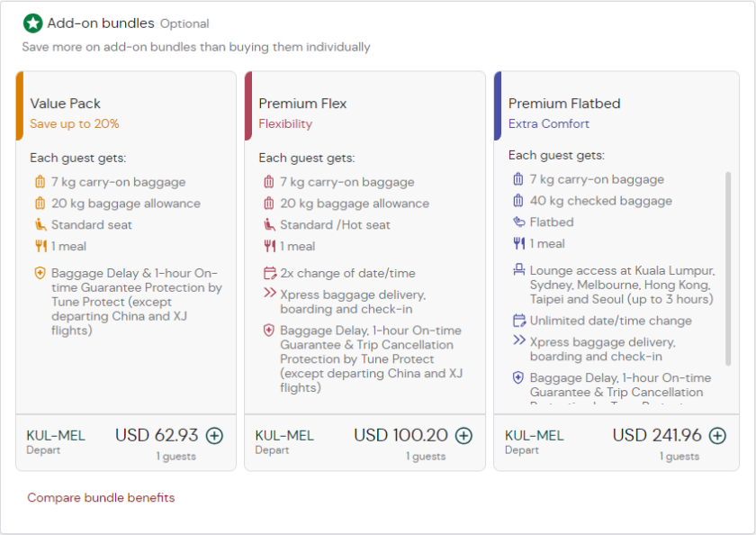Add the Value Pack bundle with the plus button
Image resolution: width=756 pixels, height=535 pixels.
coord(214,435)
